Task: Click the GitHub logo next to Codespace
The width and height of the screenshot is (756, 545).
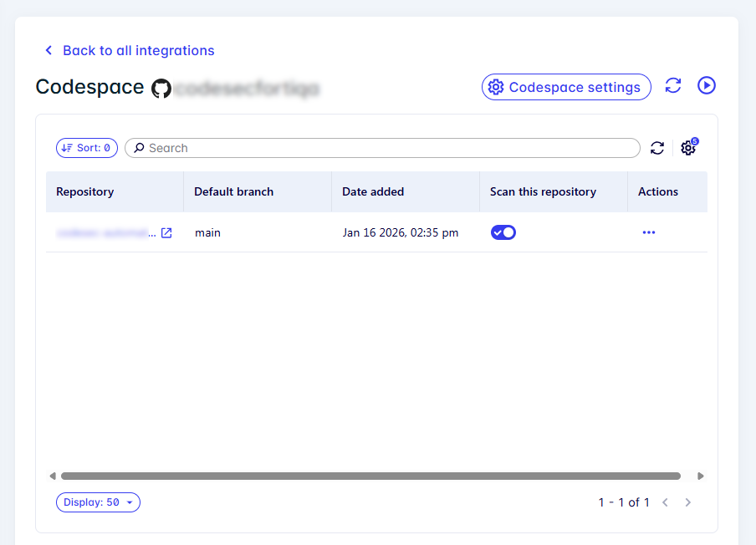Action: pos(161,89)
